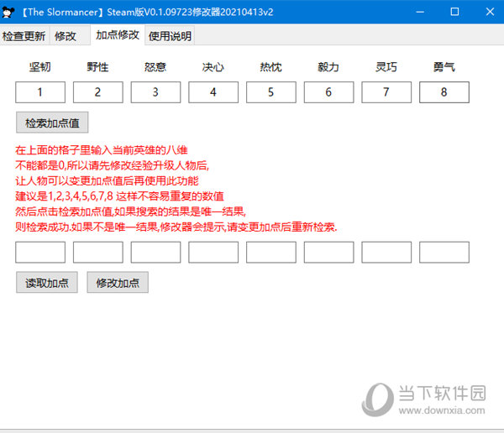Focus the 毅力 input field containing 6

tap(328, 92)
